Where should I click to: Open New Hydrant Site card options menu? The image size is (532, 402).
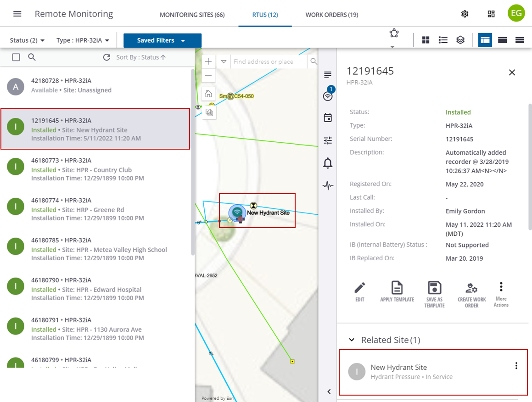click(x=516, y=366)
